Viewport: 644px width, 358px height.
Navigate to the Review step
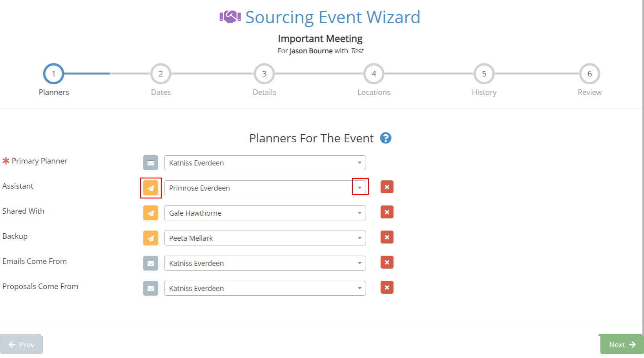[x=589, y=74]
